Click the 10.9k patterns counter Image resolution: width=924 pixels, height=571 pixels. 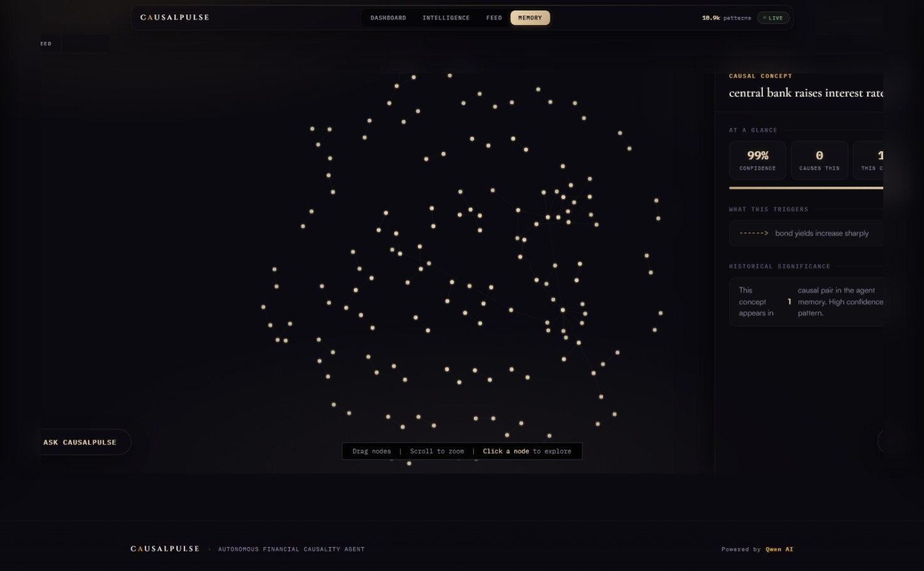[726, 18]
